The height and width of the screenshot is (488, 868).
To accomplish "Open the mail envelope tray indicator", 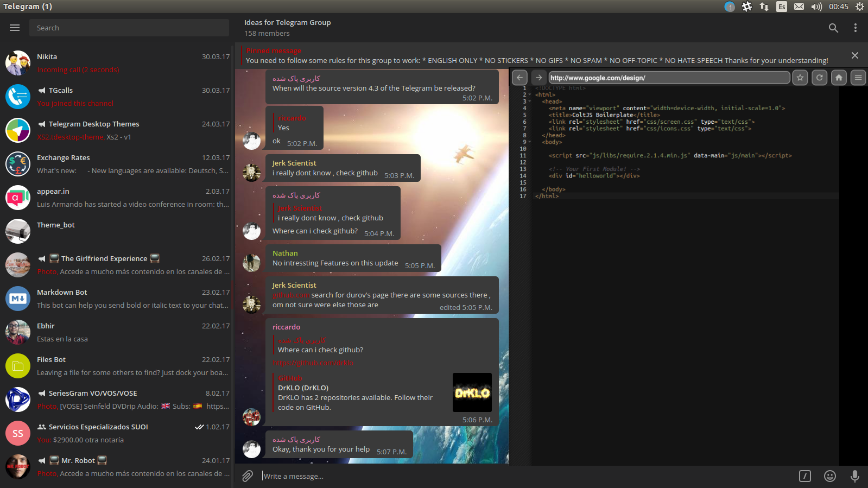I will pos(799,7).
